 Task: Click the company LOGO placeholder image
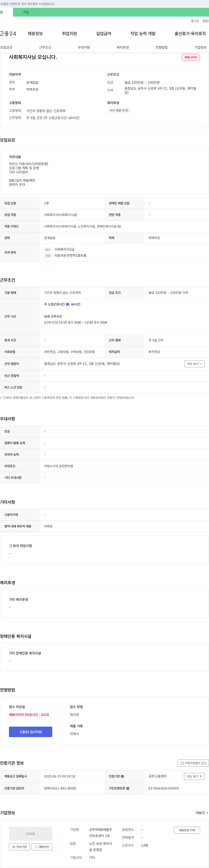click(30, 834)
